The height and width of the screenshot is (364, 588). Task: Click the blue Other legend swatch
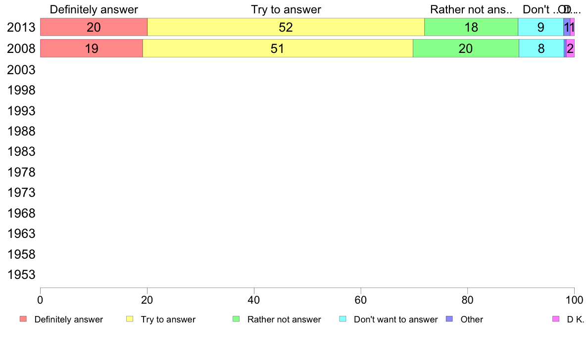[449, 319]
